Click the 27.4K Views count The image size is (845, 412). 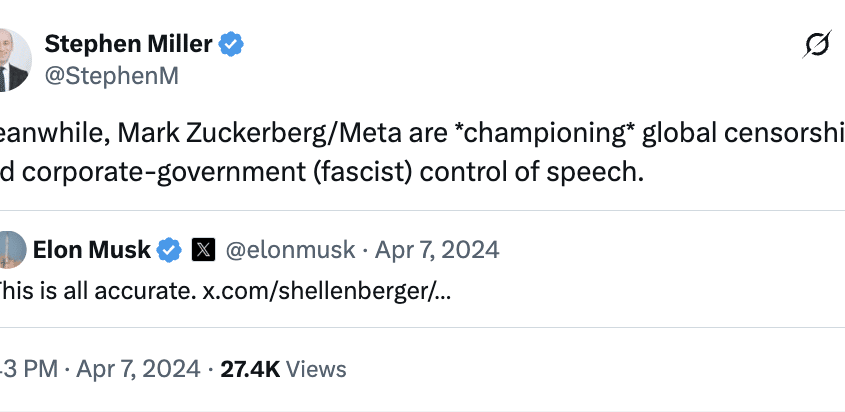point(251,369)
